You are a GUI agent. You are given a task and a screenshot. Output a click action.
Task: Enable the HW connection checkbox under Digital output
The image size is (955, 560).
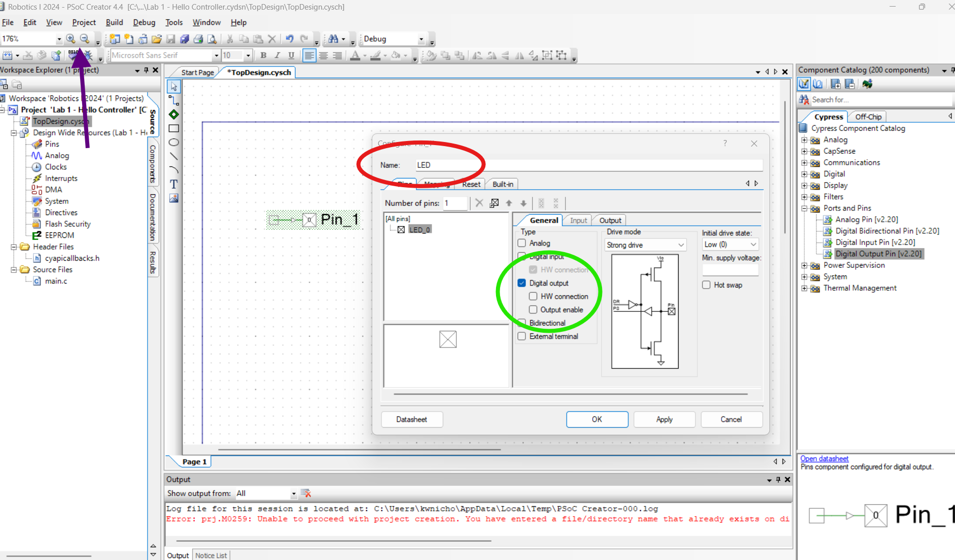533,296
